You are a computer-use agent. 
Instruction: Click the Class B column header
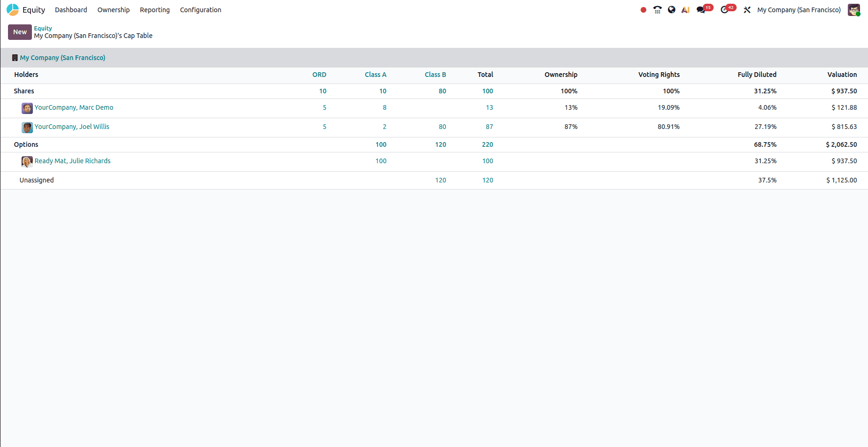pos(435,75)
